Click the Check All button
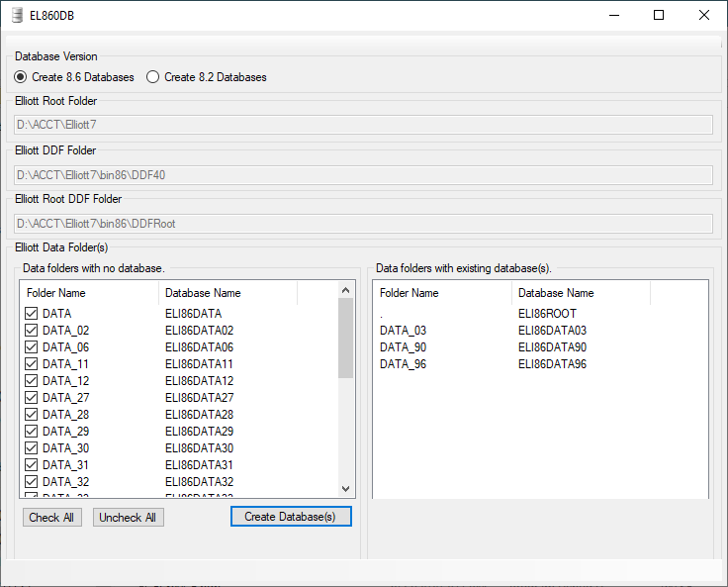Image resolution: width=728 pixels, height=587 pixels. coord(52,518)
